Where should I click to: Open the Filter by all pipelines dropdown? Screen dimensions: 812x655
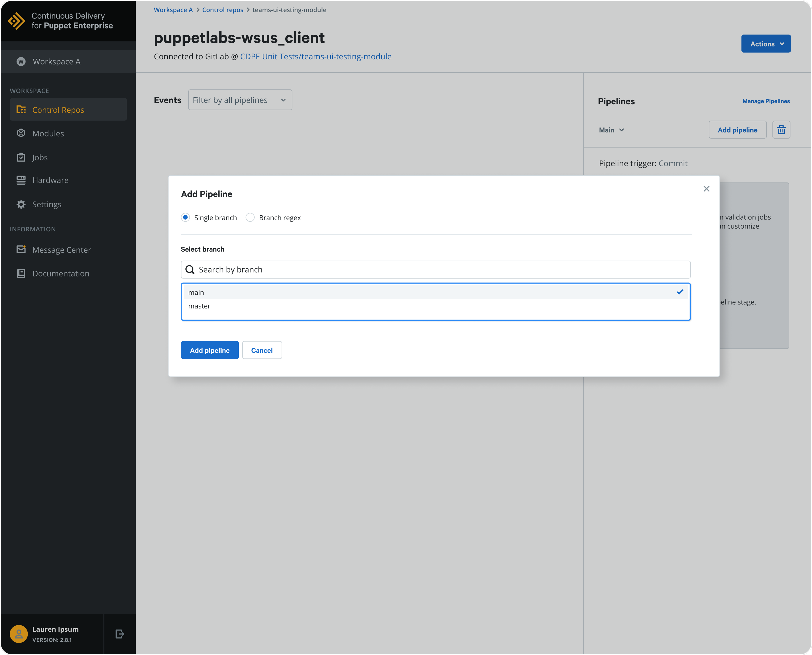tap(240, 100)
